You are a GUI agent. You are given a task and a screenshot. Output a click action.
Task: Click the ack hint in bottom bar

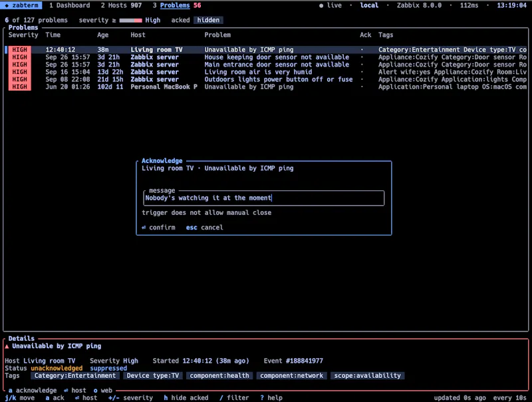[x=55, y=398]
